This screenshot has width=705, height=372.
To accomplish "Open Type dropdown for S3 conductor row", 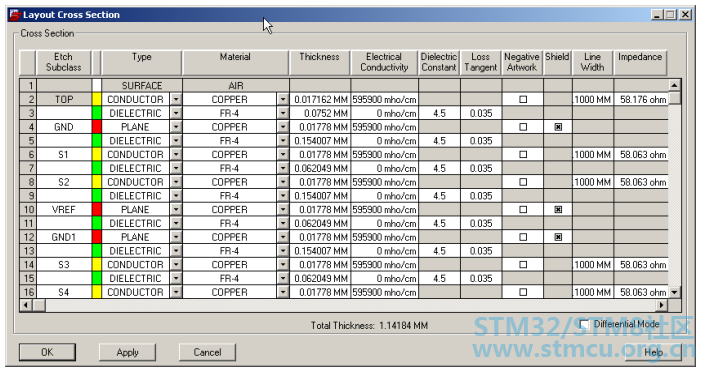I will coord(176,264).
